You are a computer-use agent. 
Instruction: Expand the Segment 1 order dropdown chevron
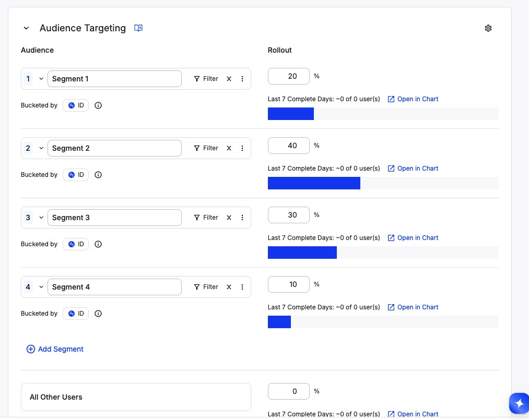click(x=41, y=79)
